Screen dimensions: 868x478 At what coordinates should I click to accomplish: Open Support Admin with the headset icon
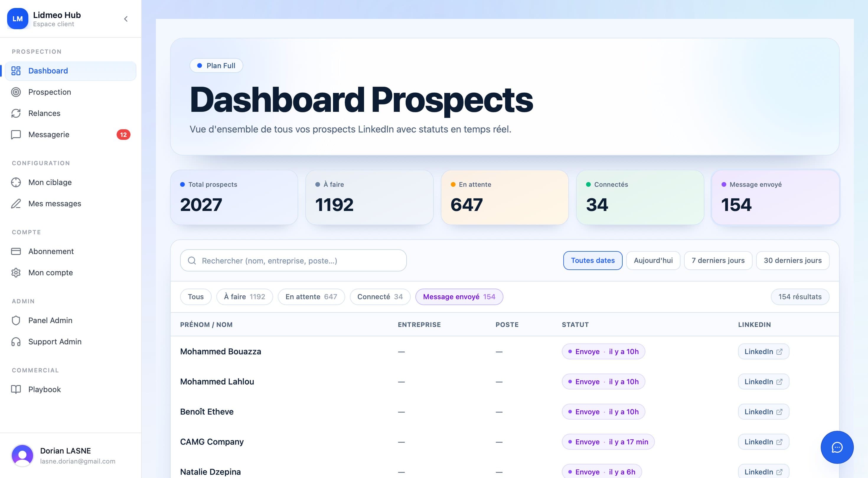click(16, 342)
